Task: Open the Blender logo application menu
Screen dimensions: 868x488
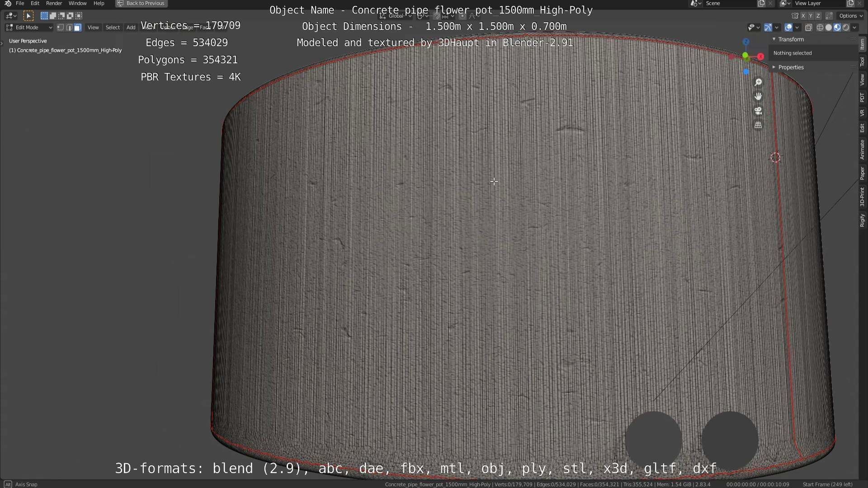Action: tap(8, 3)
